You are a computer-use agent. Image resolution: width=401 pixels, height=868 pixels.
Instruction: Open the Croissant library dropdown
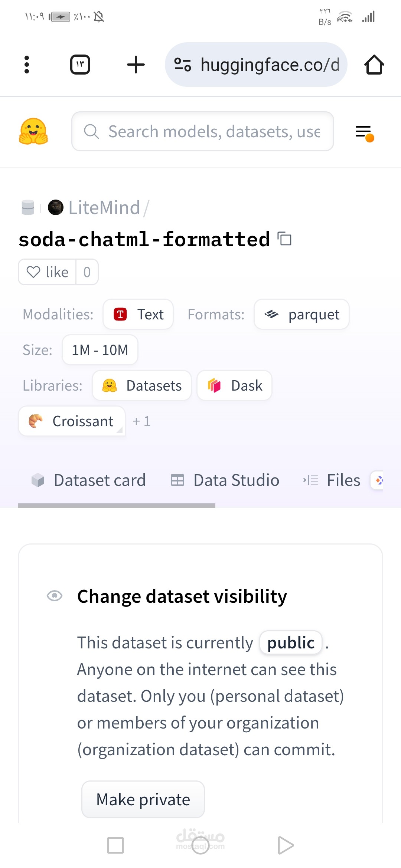tap(72, 421)
